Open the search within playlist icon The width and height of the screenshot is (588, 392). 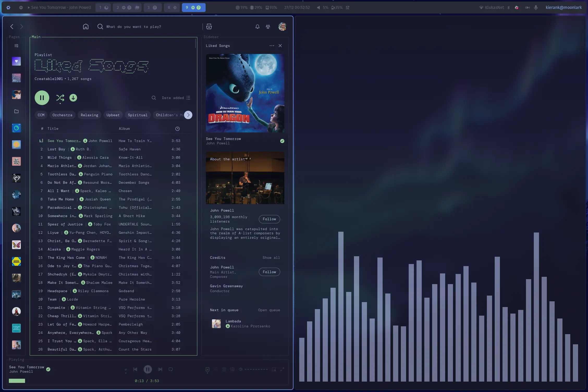(154, 98)
